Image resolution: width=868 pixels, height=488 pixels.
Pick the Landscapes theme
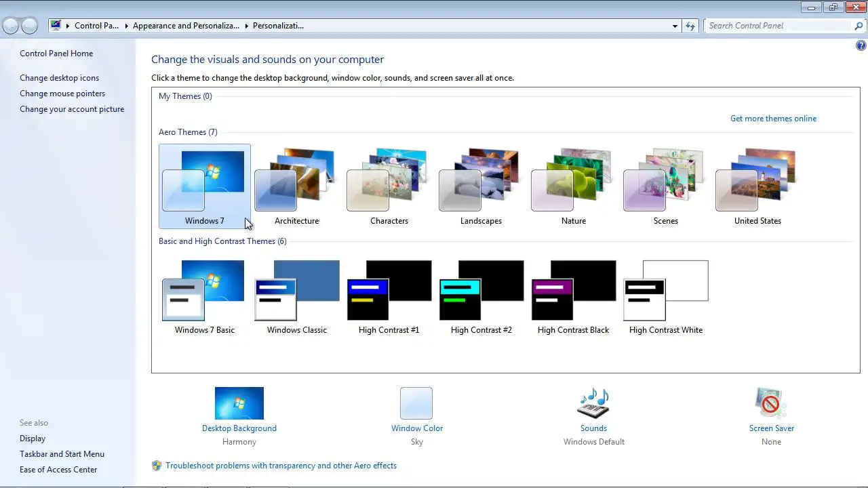click(x=481, y=186)
